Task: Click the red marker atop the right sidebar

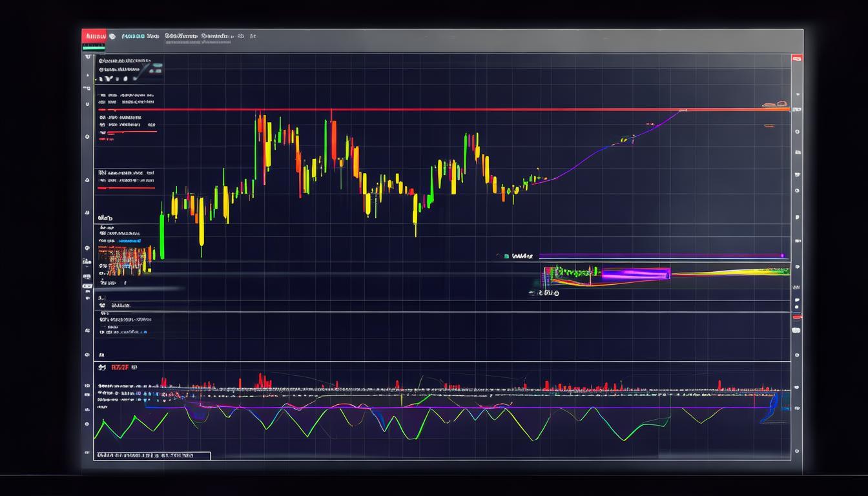Action: (796, 59)
